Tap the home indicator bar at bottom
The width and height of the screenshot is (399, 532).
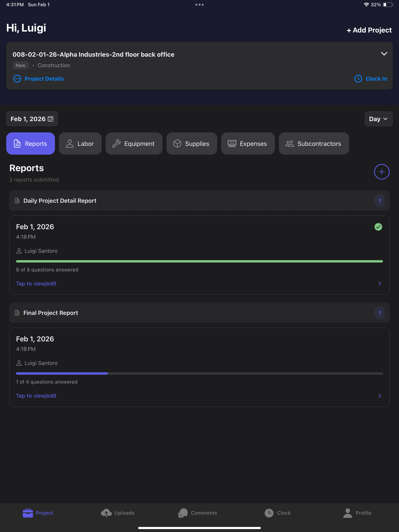pos(199,528)
